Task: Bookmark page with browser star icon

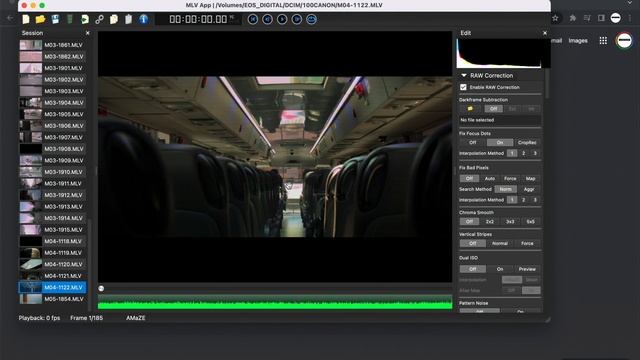Action: click(x=555, y=18)
